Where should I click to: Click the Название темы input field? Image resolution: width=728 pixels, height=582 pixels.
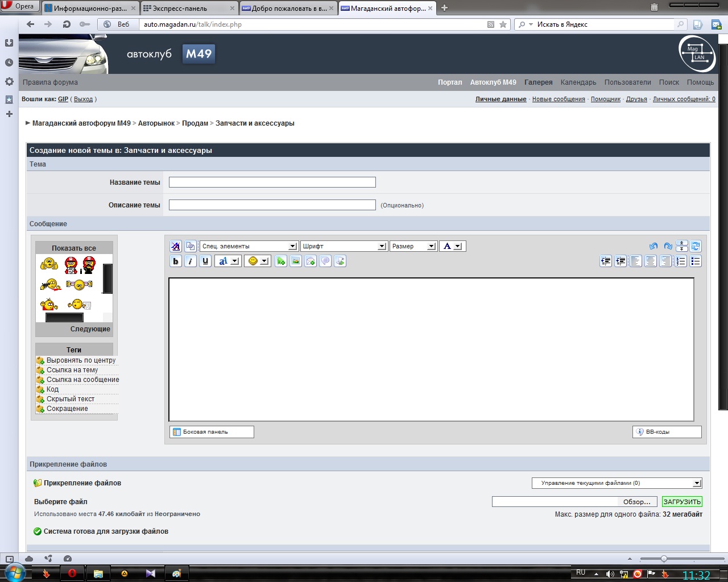pos(272,182)
